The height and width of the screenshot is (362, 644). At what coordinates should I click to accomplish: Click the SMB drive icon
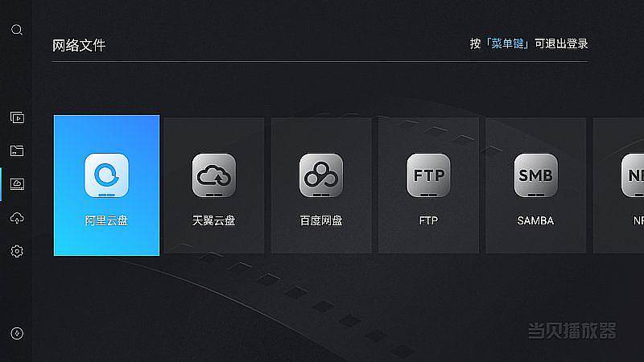535,175
